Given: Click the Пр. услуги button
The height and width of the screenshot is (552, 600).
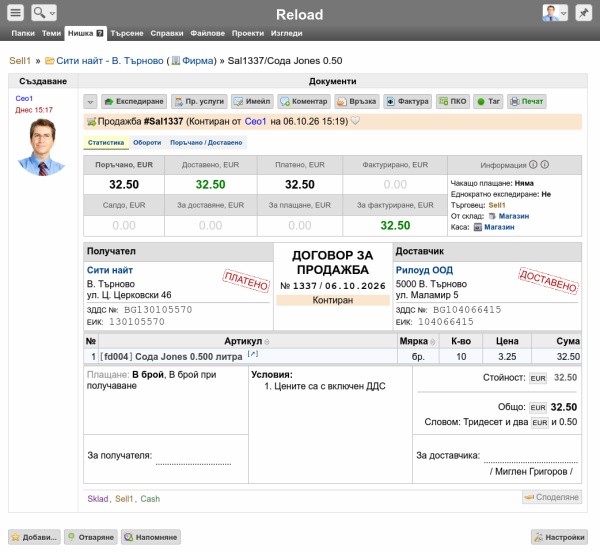Looking at the screenshot, I should pyautogui.click(x=199, y=102).
